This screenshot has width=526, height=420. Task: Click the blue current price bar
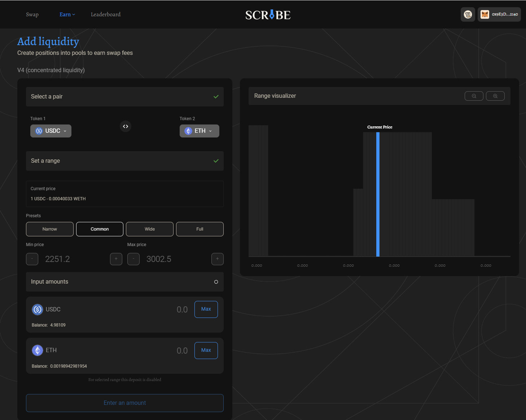point(378,194)
